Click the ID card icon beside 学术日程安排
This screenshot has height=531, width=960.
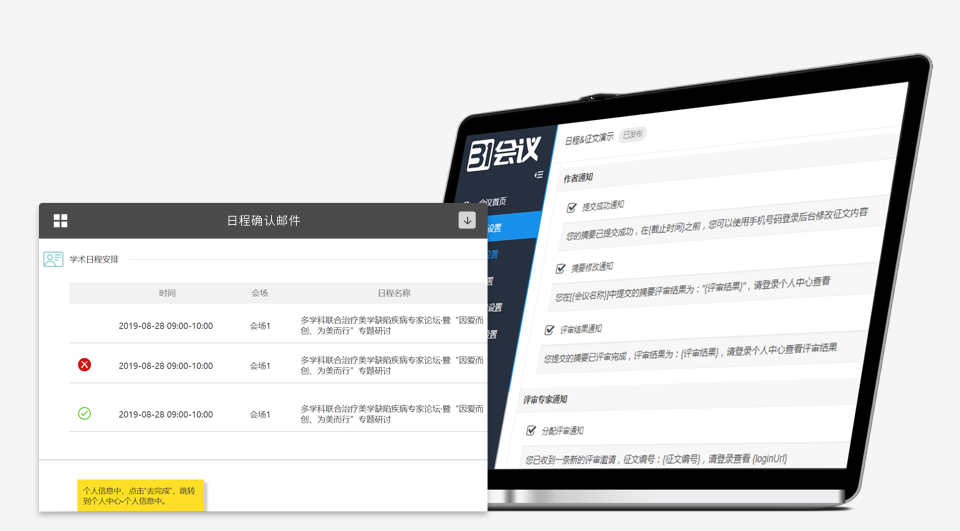[x=53, y=259]
